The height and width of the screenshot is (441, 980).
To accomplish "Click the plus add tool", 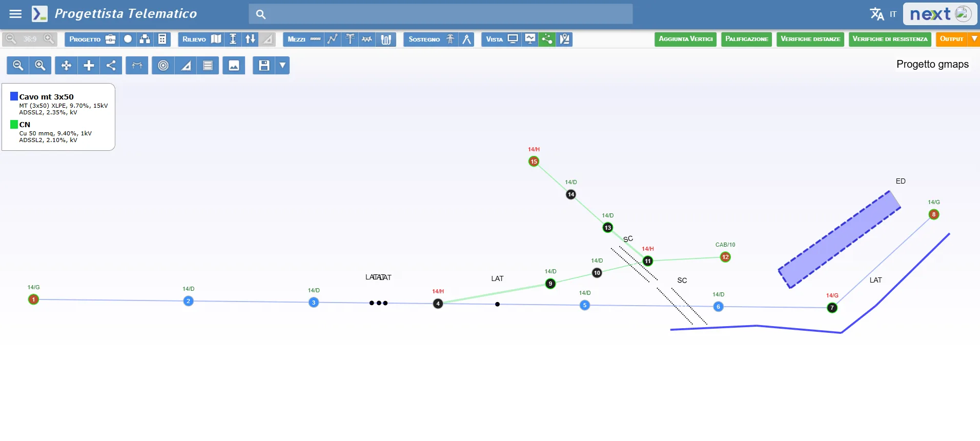I will click(89, 65).
